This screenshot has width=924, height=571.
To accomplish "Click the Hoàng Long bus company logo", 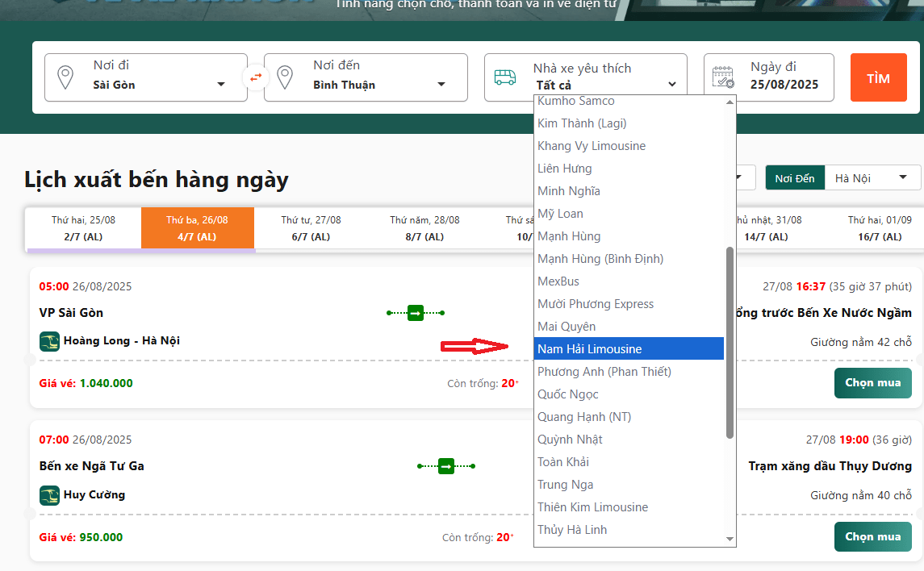I will pyautogui.click(x=50, y=341).
